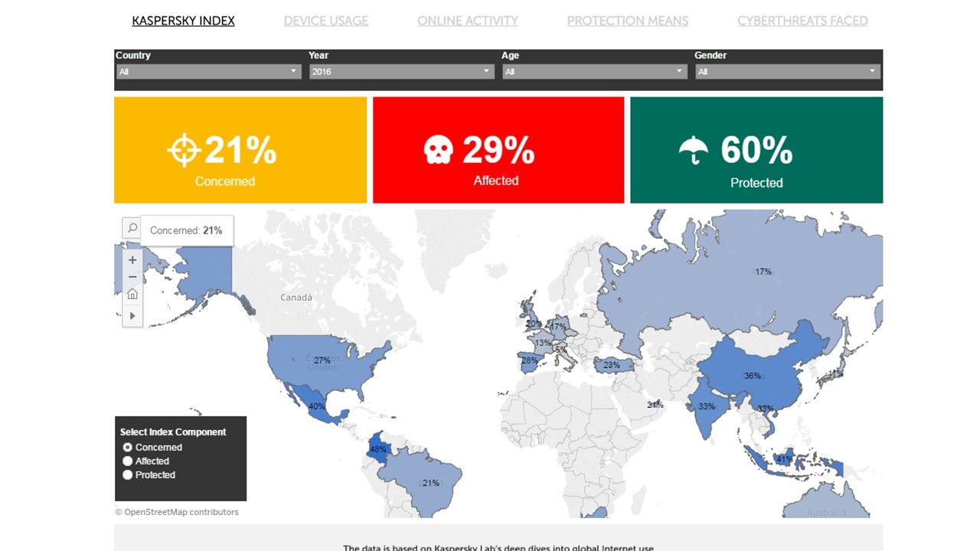Select the Concerned index component radio button
The image size is (980, 551).
pos(128,447)
